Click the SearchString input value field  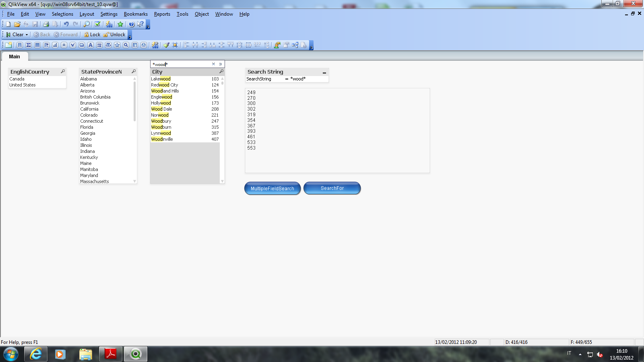(x=308, y=79)
